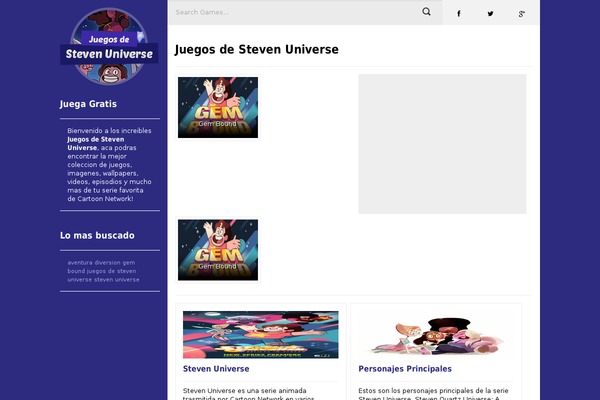Click the Juegos de Steven Universe page heading

click(x=256, y=50)
